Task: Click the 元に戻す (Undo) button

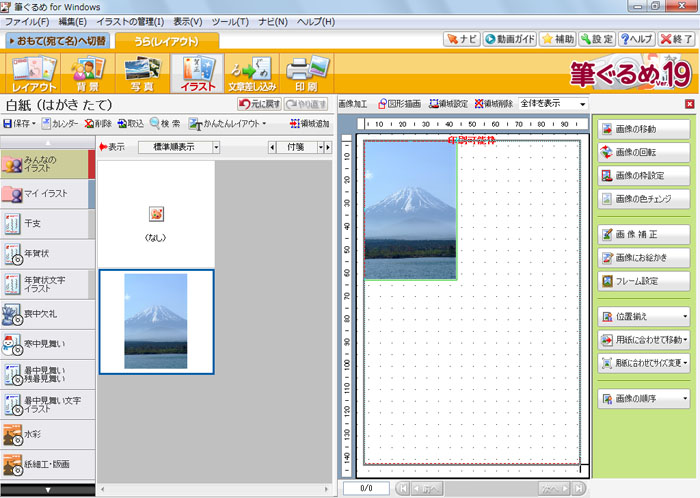Action: coord(258,104)
